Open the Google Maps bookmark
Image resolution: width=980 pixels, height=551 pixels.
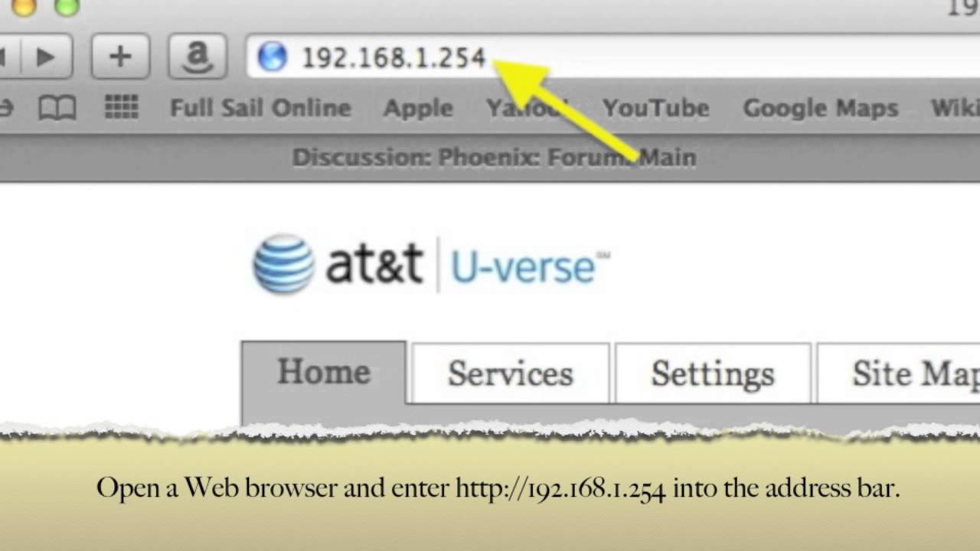[x=821, y=108]
